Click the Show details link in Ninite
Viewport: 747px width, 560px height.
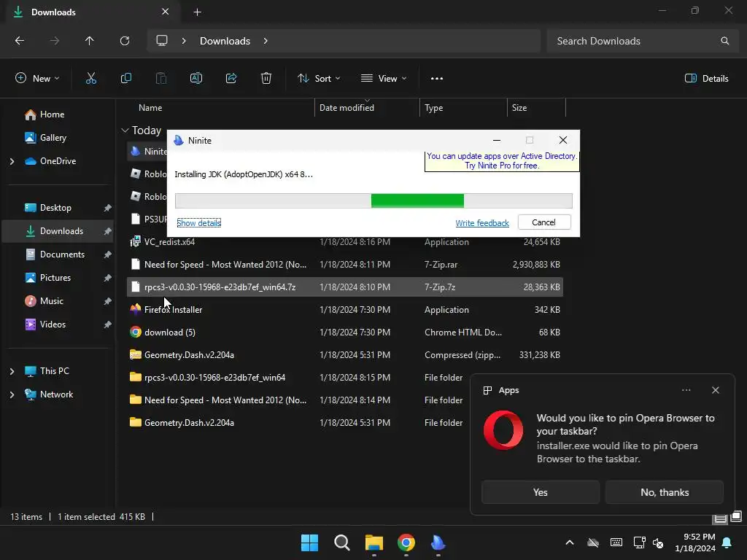(198, 223)
